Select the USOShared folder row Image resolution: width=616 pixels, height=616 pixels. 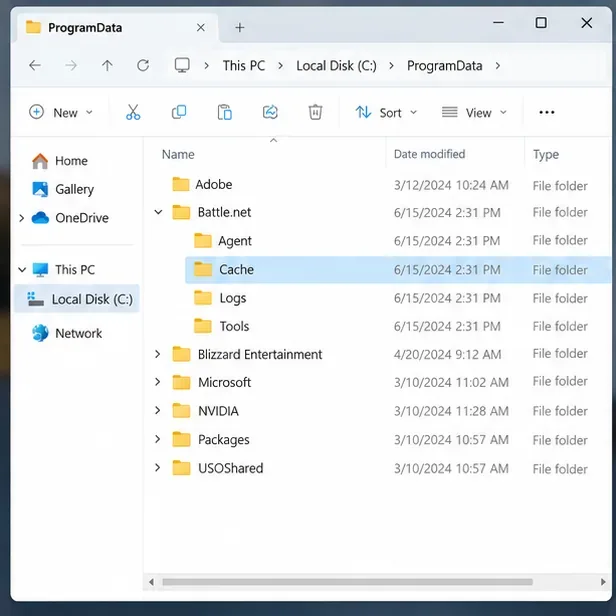378,468
